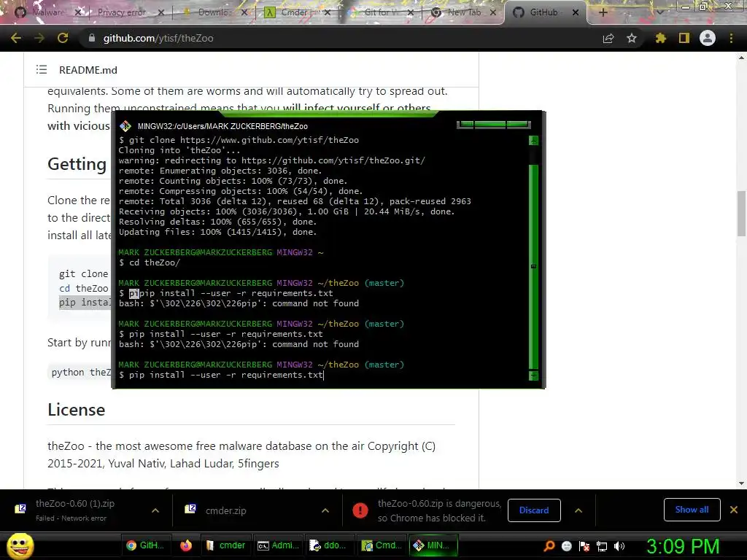The height and width of the screenshot is (560, 747).
Task: Click the network tray icon
Action: coord(602,546)
